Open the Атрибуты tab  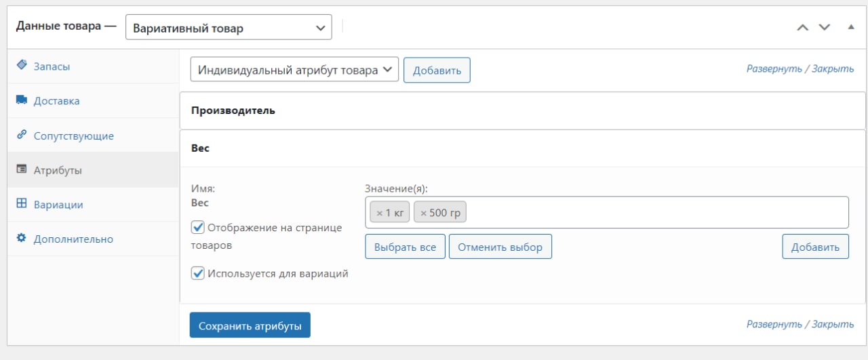[x=93, y=170]
